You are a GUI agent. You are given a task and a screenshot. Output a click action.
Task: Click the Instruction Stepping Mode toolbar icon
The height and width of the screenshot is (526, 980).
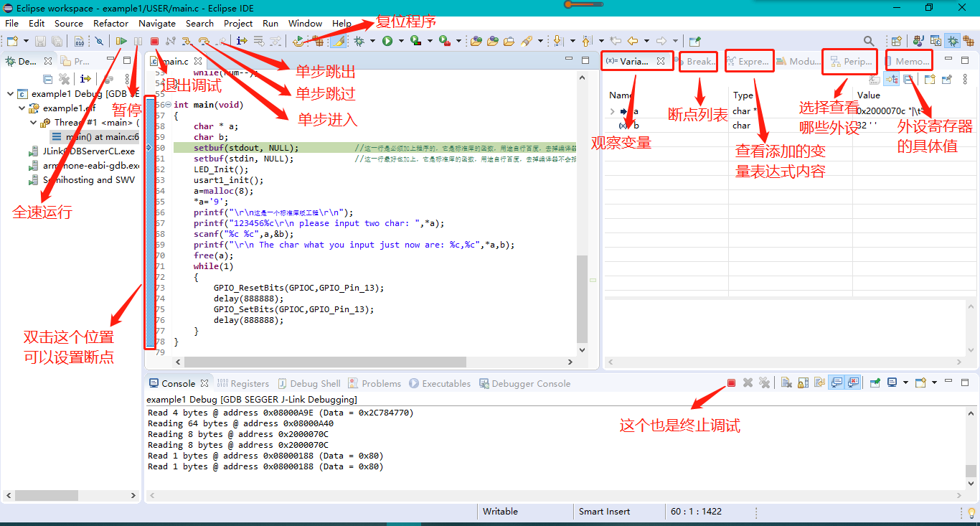242,41
